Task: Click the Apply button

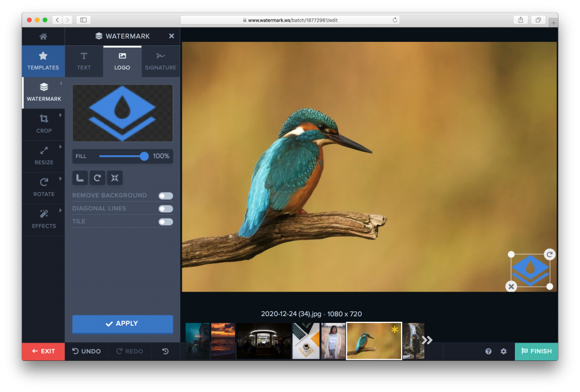Action: coord(122,323)
